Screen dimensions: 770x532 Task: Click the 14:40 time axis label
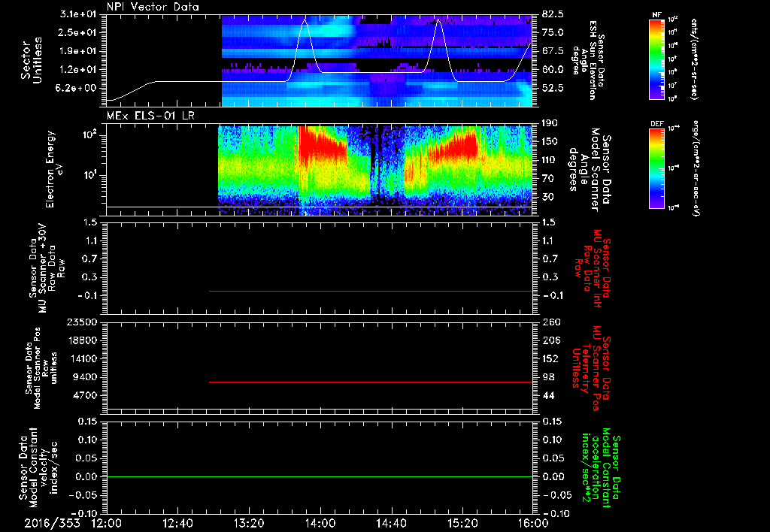391,523
